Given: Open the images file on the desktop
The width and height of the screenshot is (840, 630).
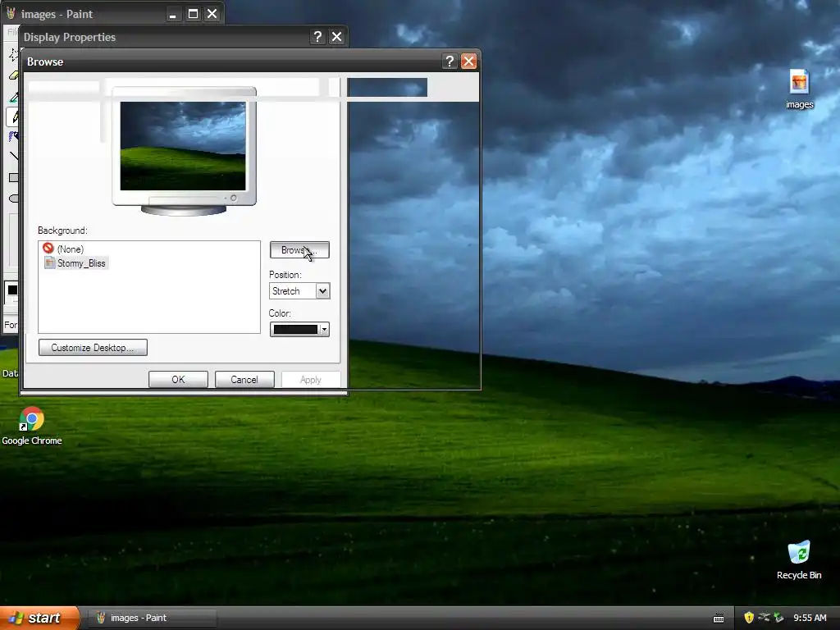Looking at the screenshot, I should [x=799, y=89].
